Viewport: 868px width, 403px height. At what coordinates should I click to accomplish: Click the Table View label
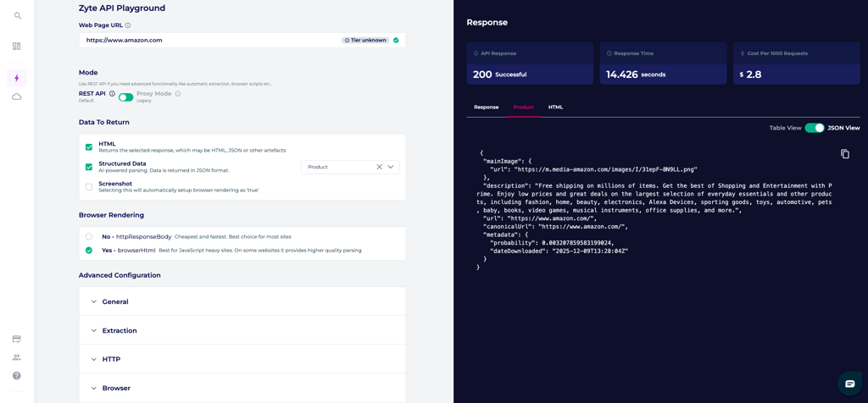point(785,128)
